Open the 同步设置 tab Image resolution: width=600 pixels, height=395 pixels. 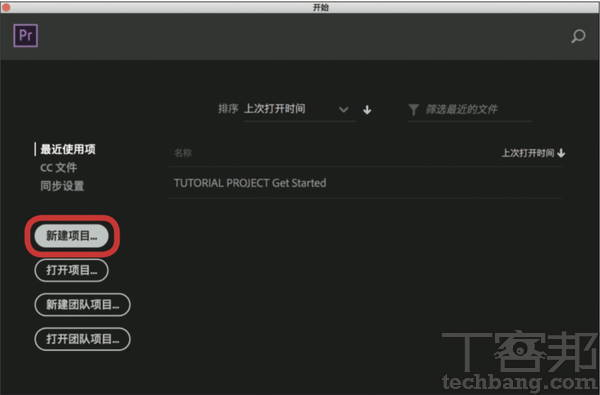click(62, 186)
